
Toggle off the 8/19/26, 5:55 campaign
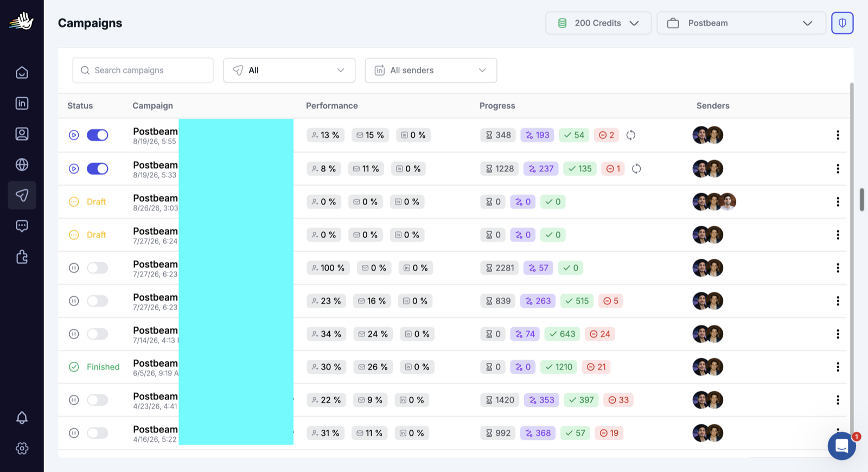98,135
